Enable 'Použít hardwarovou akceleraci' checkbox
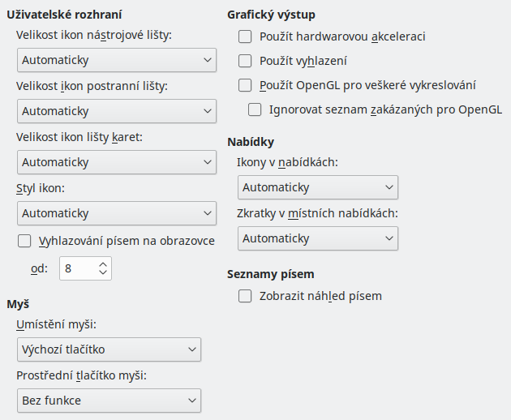 point(245,36)
